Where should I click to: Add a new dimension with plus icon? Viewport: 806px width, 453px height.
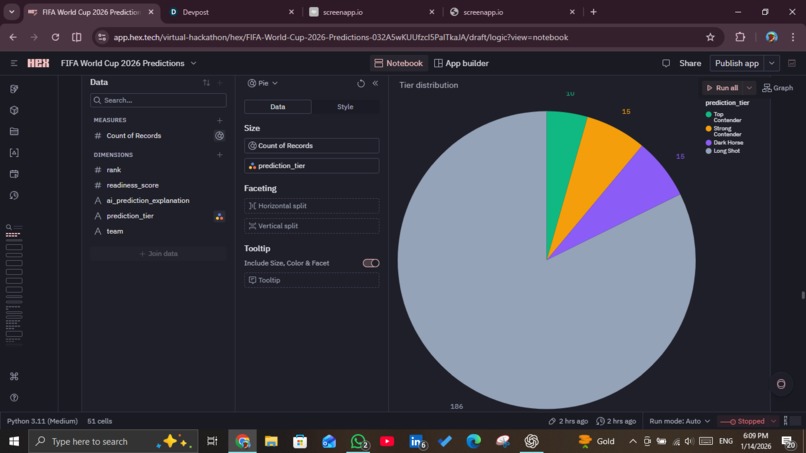219,155
